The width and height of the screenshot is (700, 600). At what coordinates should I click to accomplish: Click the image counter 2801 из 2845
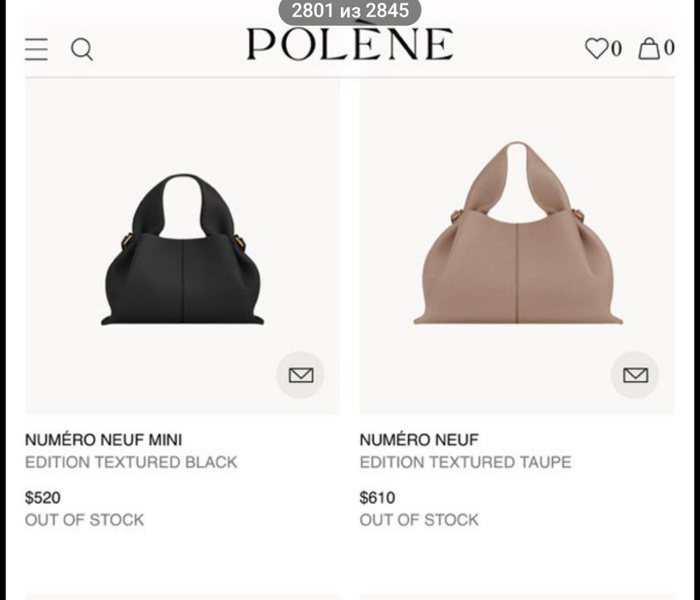pos(350,12)
